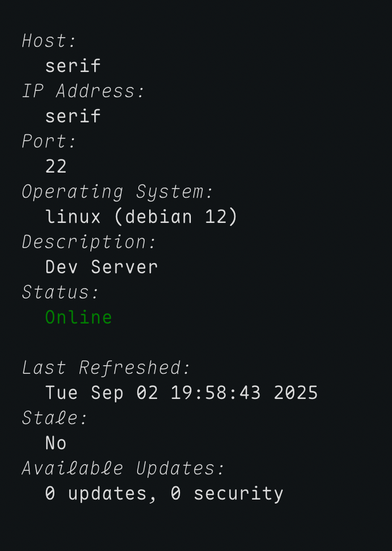Click the Host label

(49, 41)
